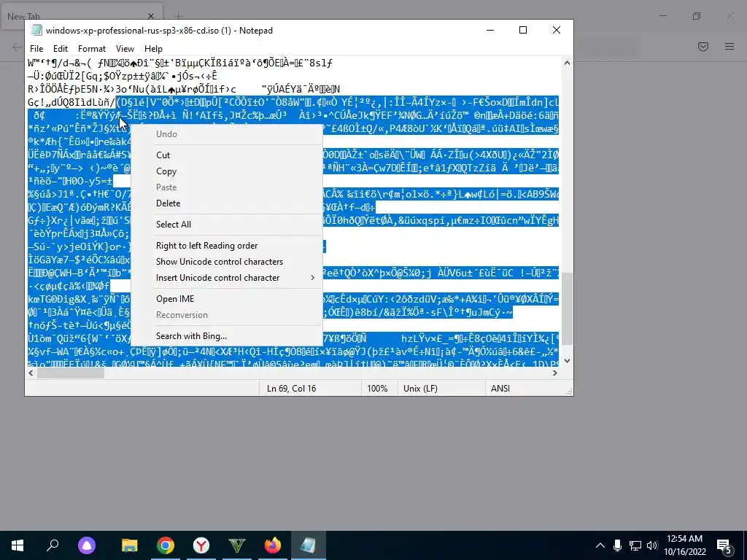Screen dimensions: 747x560
Task: Open the green V app on taskbar
Action: [x=237, y=545]
